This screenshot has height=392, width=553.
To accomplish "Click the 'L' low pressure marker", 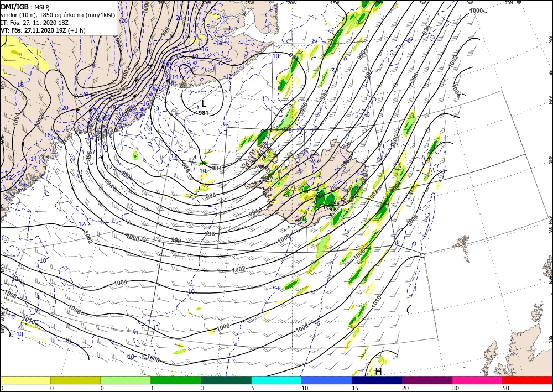I will 204,103.
